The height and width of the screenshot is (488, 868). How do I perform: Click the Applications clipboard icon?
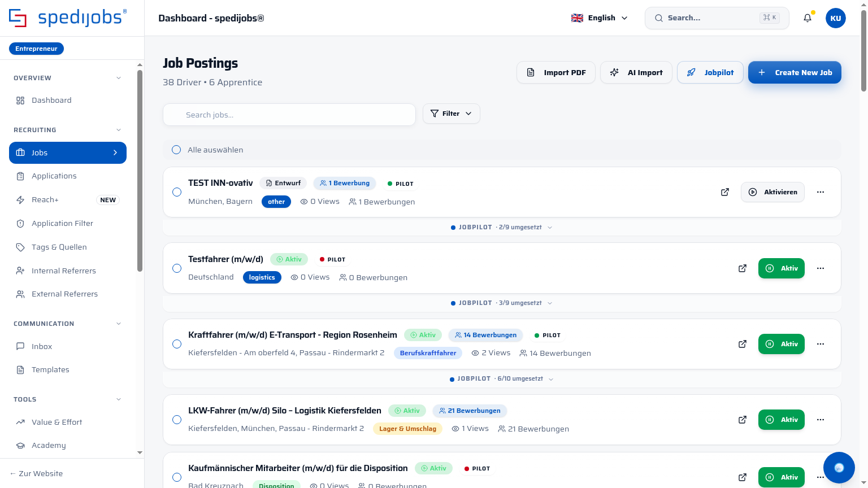pyautogui.click(x=20, y=176)
